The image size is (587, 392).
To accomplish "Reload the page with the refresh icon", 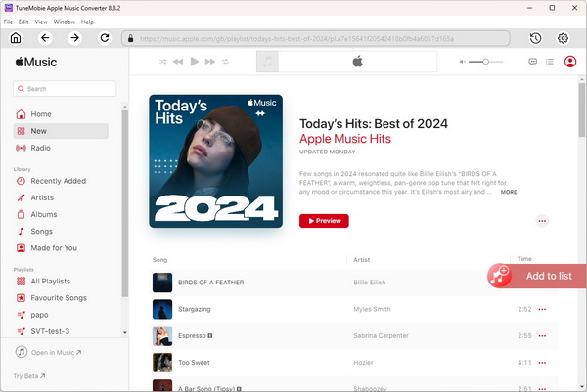I will click(x=105, y=38).
